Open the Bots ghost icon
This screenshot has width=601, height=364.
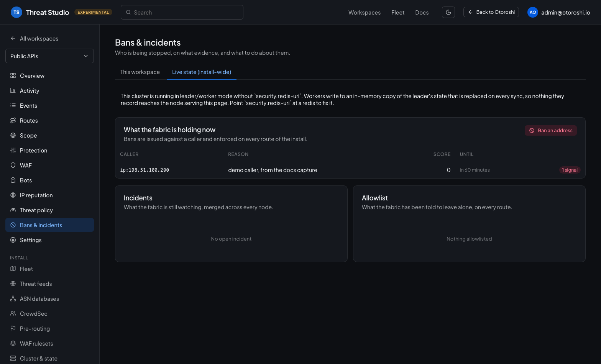tap(13, 180)
